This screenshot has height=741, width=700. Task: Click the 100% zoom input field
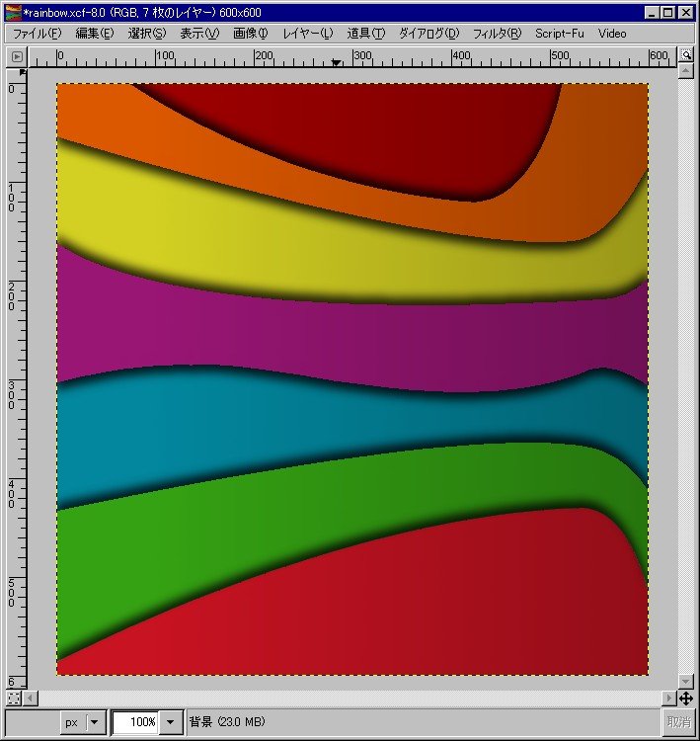tap(135, 722)
